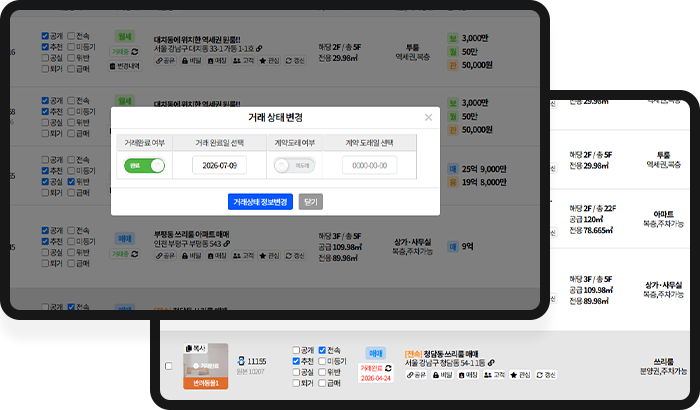
Task: Click 비밀 lock icon in 청담동 row, back window
Action: [x=442, y=375]
